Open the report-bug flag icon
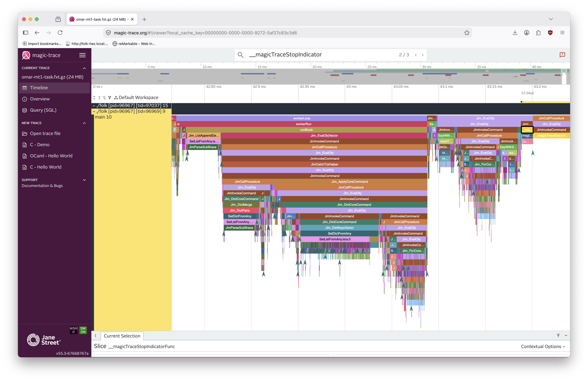The image size is (588, 381). pos(562,55)
